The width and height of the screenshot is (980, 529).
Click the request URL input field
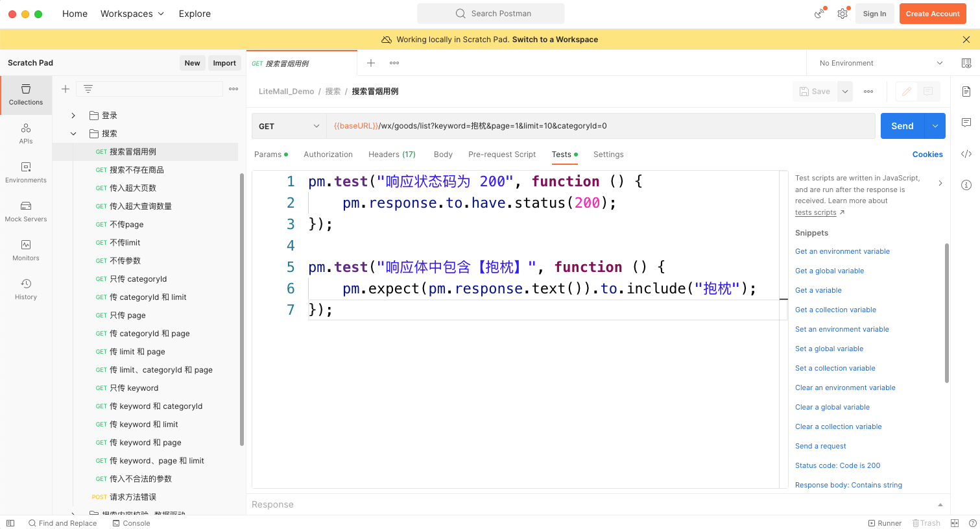(x=601, y=126)
